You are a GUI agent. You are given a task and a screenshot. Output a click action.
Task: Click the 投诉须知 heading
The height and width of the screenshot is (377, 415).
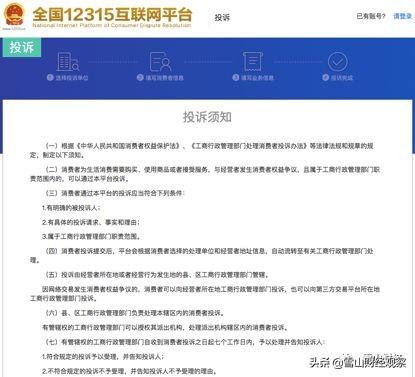click(x=207, y=117)
